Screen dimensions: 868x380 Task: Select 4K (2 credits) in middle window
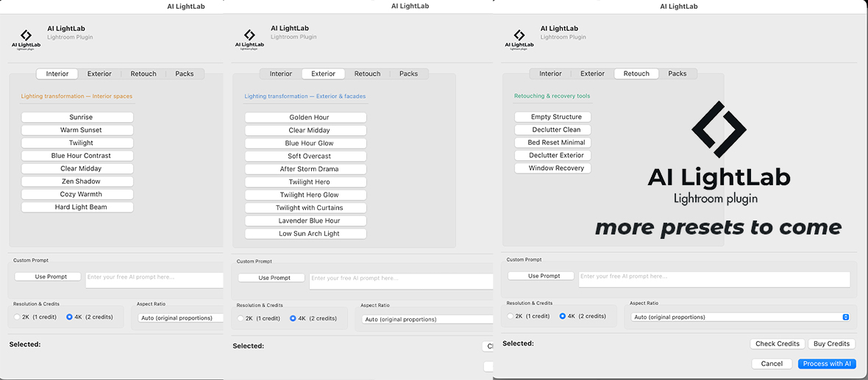(313, 318)
